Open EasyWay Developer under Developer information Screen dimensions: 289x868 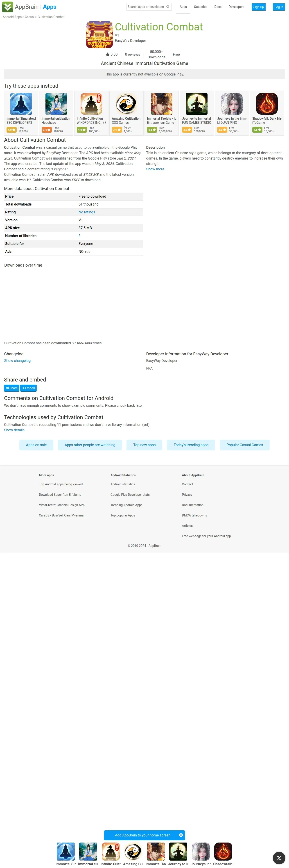161,361
